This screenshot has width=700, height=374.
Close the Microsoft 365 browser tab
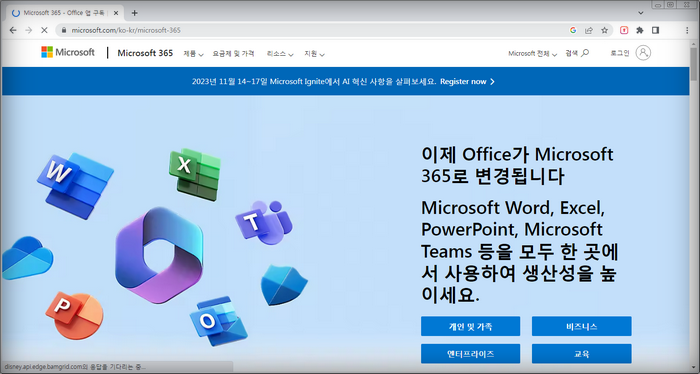coord(116,13)
